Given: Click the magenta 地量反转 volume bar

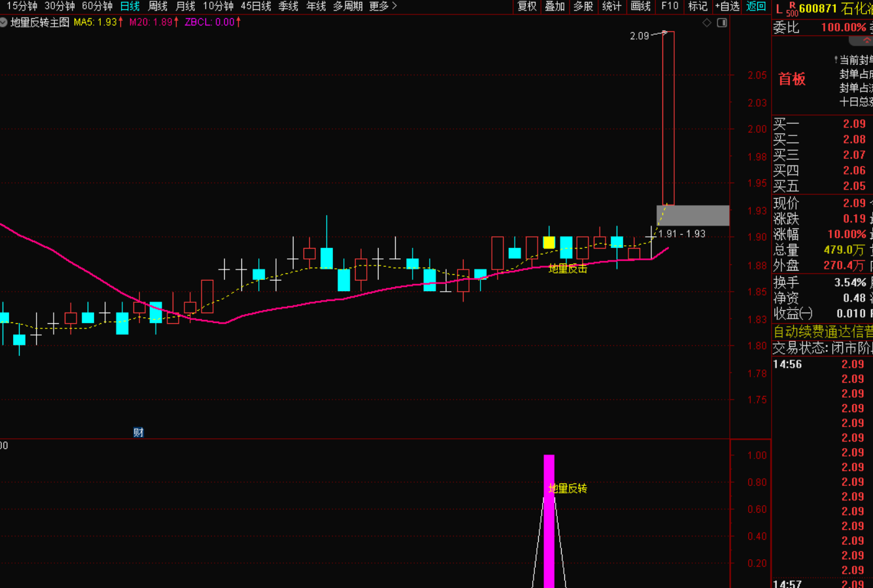Looking at the screenshot, I should (549, 523).
